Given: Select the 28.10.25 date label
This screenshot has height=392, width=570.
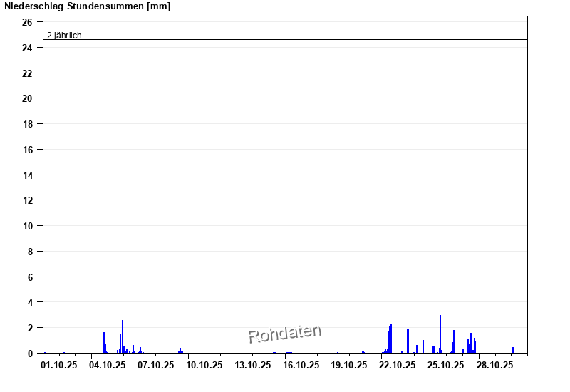Looking at the screenshot, I should point(494,366).
